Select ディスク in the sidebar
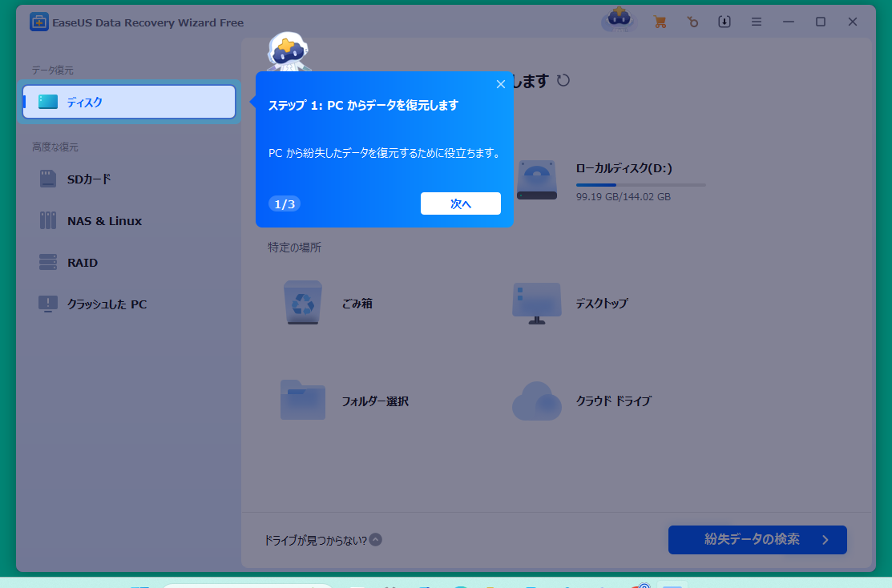The height and width of the screenshot is (588, 892). click(x=129, y=102)
